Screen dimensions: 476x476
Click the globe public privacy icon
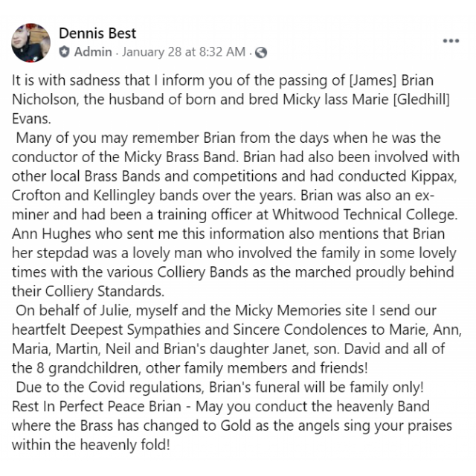261,53
